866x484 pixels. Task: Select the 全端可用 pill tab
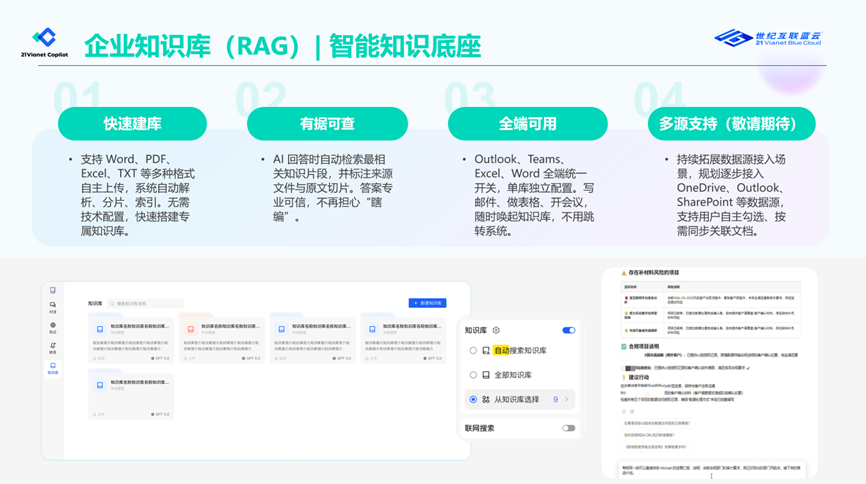pos(528,124)
